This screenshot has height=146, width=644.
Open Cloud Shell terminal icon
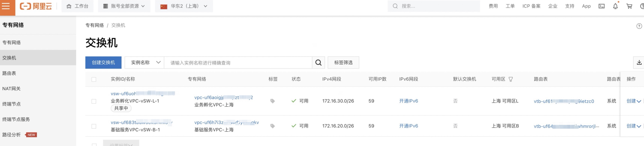(x=601, y=6)
